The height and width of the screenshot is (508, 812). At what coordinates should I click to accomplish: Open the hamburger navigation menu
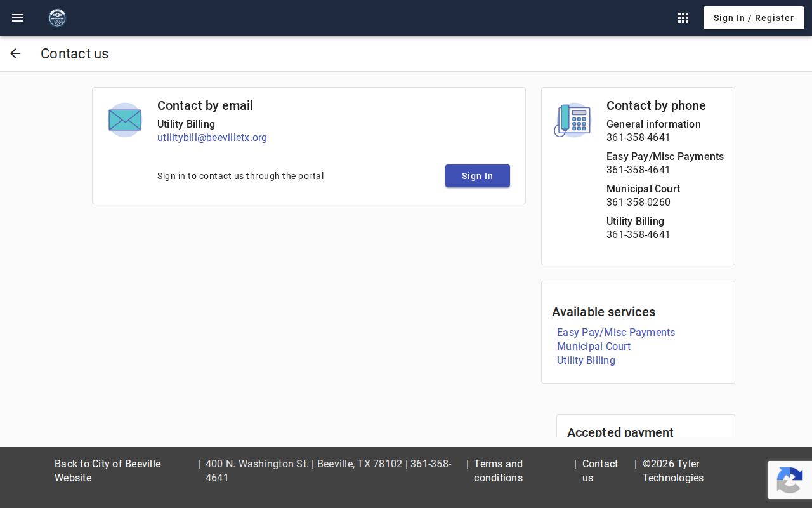(x=18, y=18)
